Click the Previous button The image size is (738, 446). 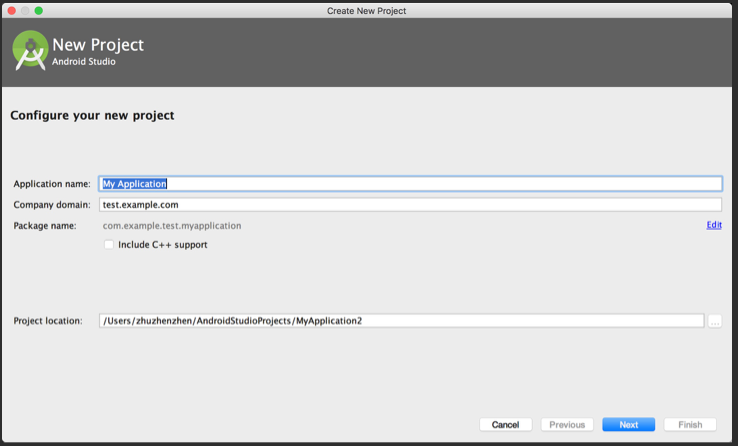point(567,424)
